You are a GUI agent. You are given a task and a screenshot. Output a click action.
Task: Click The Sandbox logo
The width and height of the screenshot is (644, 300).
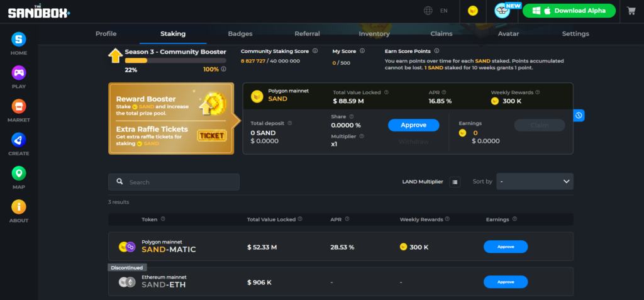point(39,11)
